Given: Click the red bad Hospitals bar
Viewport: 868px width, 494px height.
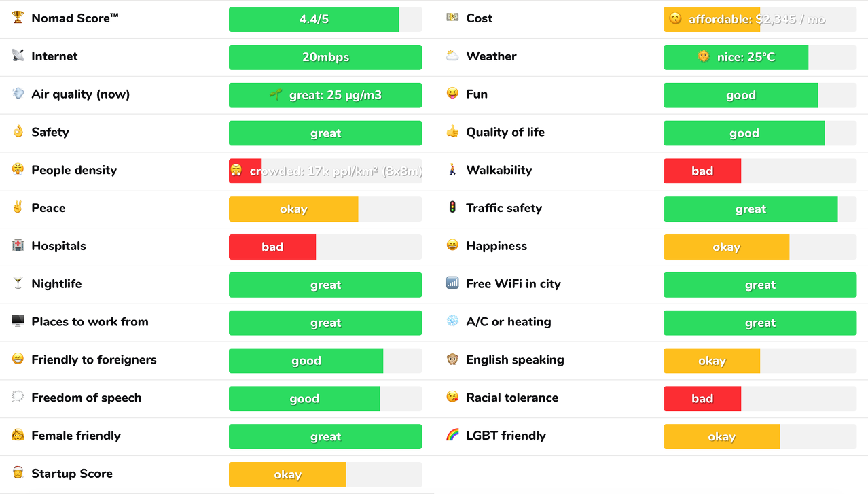Looking at the screenshot, I should click(x=325, y=247).
